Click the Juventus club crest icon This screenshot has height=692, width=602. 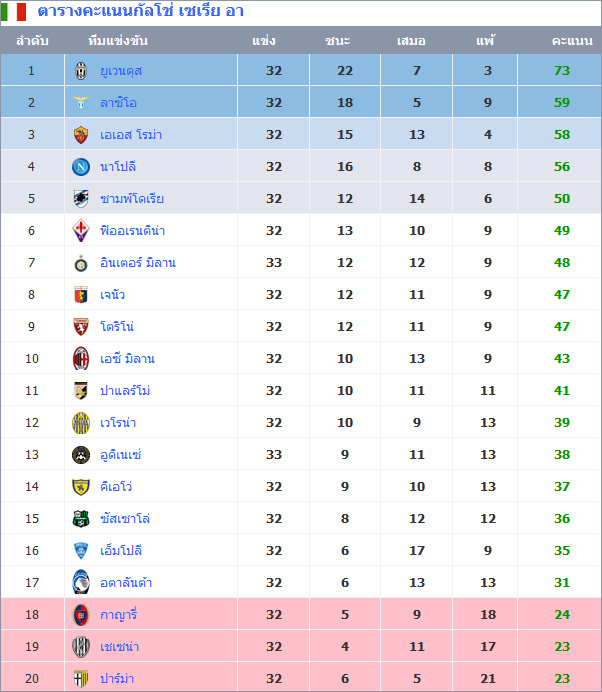[81, 70]
